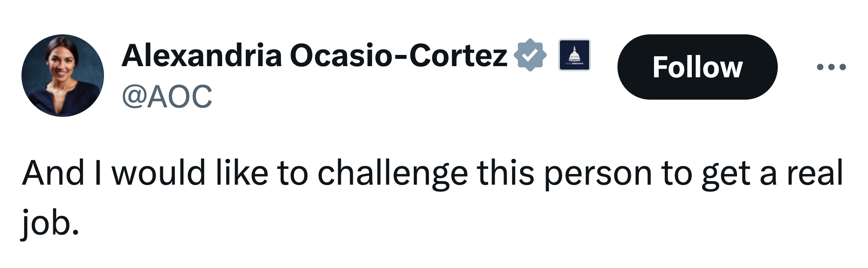Click the blue verified checkmark badge
The image size is (868, 268).
pos(530,55)
